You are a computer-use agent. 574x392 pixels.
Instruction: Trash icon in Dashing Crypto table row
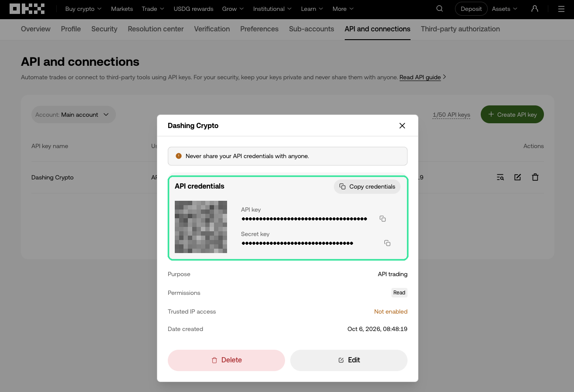(535, 177)
